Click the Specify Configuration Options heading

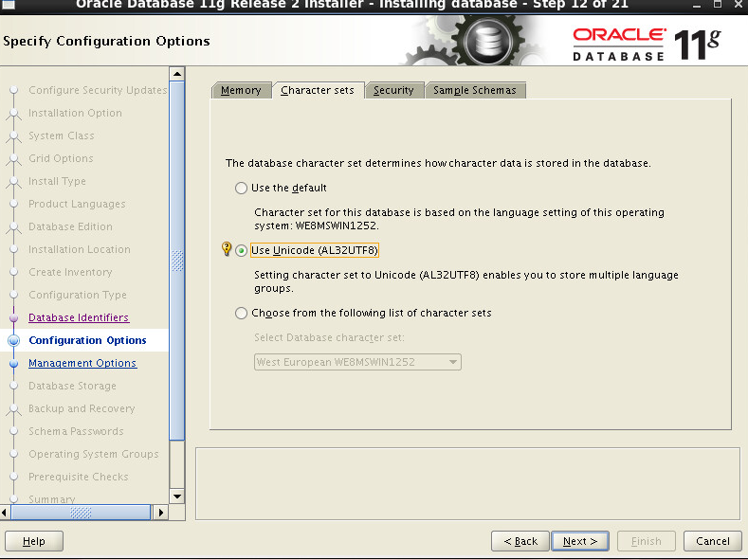(106, 41)
